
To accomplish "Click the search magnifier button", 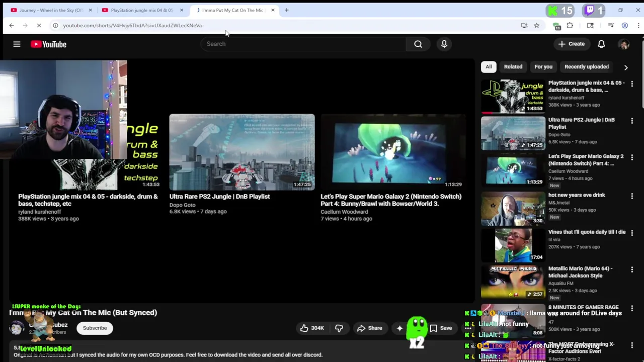I will tap(418, 44).
